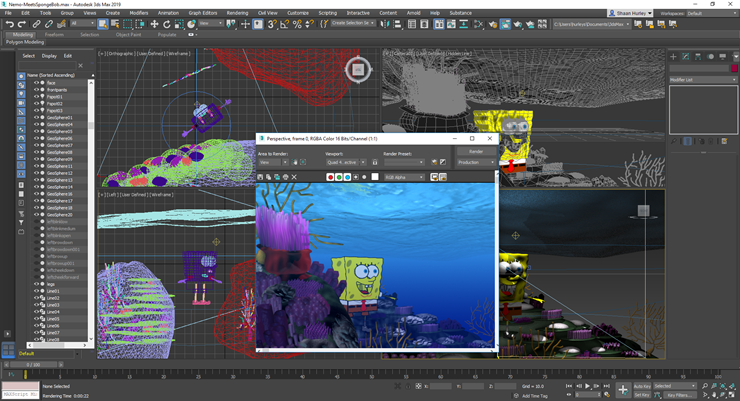The image size is (740, 401).
Task: Open the reference coordinate system View dropdown
Action: 210,23
